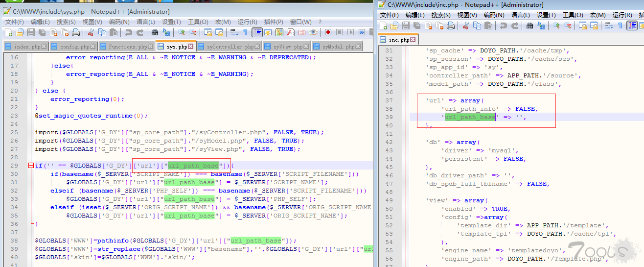Save all files in sys.php window toolbar
The height and width of the screenshot is (267, 644).
(42, 32)
